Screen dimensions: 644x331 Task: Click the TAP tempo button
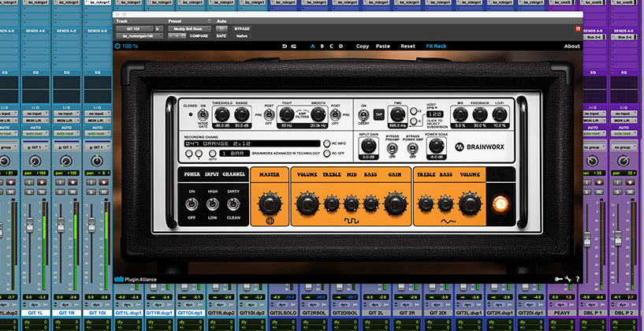click(378, 114)
